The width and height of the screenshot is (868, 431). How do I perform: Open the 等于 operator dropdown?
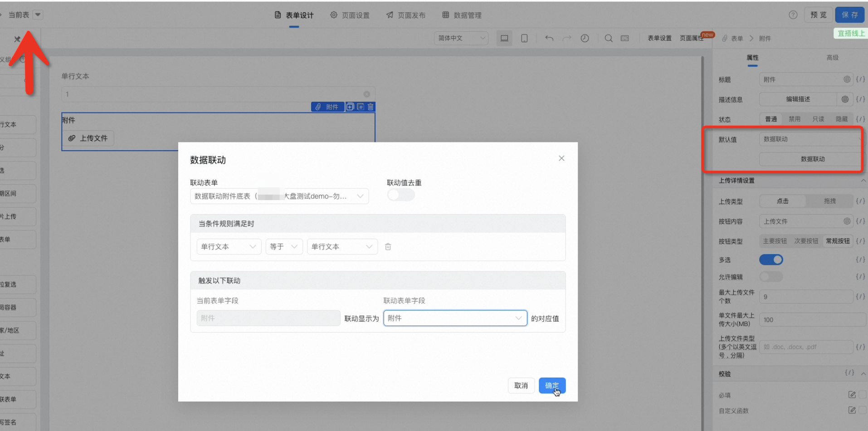point(284,247)
